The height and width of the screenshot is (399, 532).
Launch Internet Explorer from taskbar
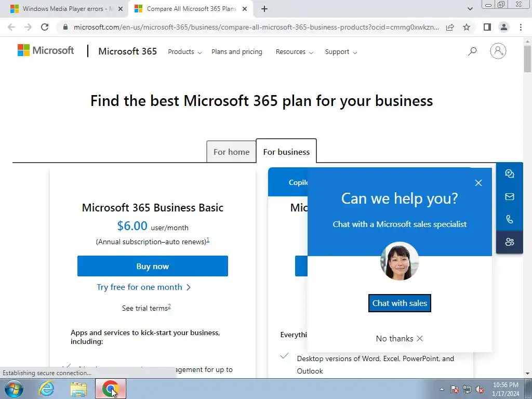point(46,389)
